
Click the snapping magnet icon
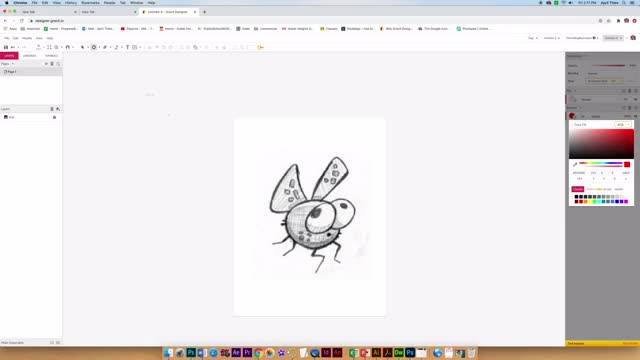(x=68, y=47)
